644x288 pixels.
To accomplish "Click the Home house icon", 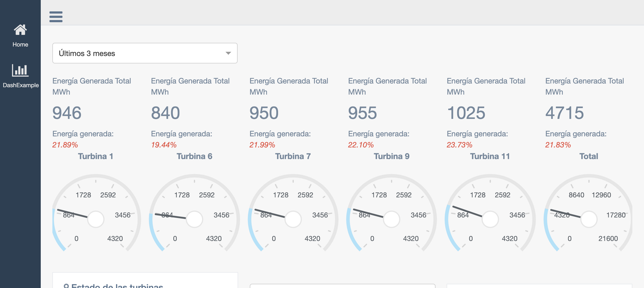I will [x=20, y=30].
